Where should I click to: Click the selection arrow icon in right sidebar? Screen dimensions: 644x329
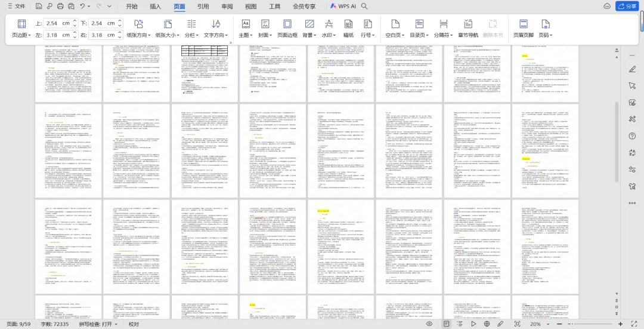(632, 85)
